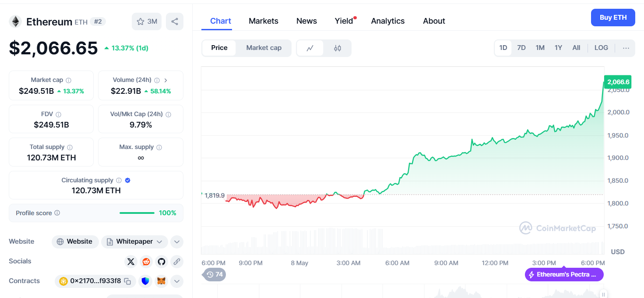Show Total supply info icon
Viewport: 644px width, 298px height.
[70, 147]
